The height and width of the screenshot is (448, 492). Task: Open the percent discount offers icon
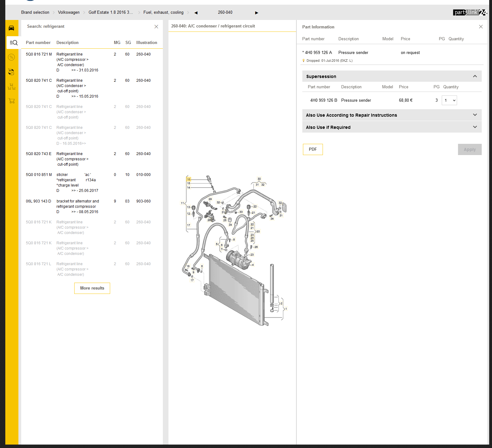click(x=12, y=57)
